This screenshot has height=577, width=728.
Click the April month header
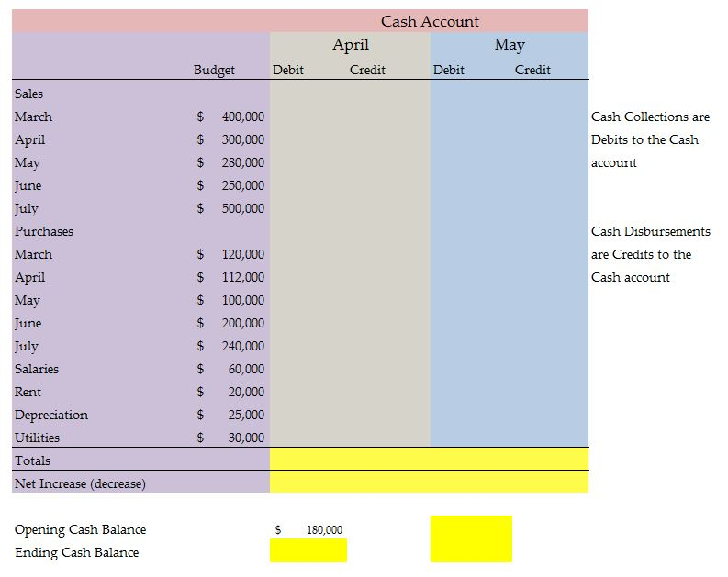click(351, 45)
